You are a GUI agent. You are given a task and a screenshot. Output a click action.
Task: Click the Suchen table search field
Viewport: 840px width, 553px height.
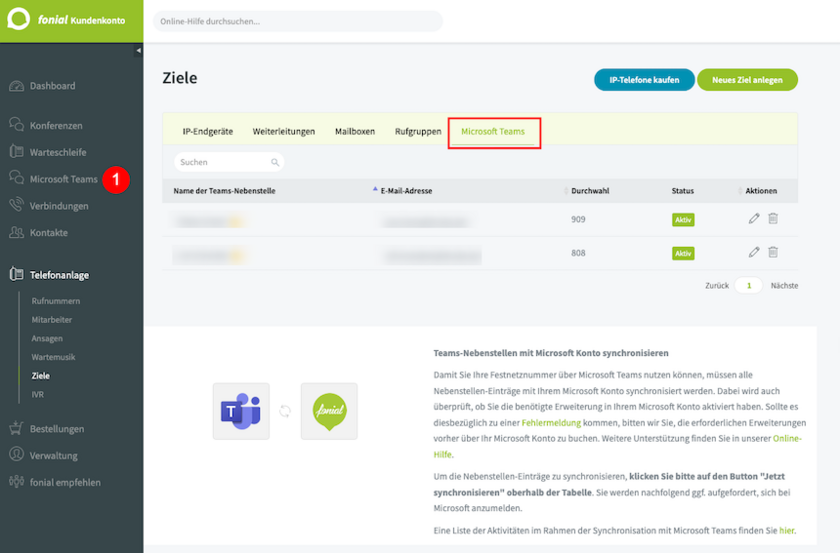click(224, 162)
